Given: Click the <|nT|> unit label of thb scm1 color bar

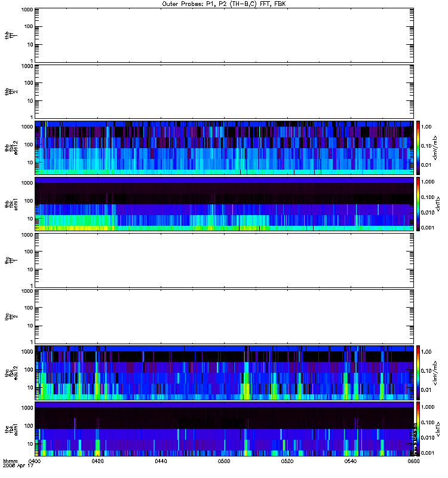Looking at the screenshot, I should tap(438, 204).
